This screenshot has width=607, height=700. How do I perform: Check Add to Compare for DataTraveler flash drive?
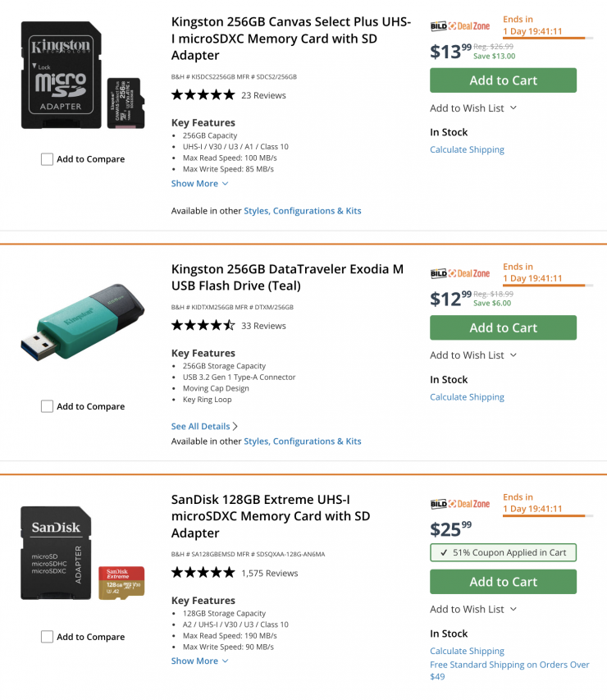pyautogui.click(x=48, y=406)
